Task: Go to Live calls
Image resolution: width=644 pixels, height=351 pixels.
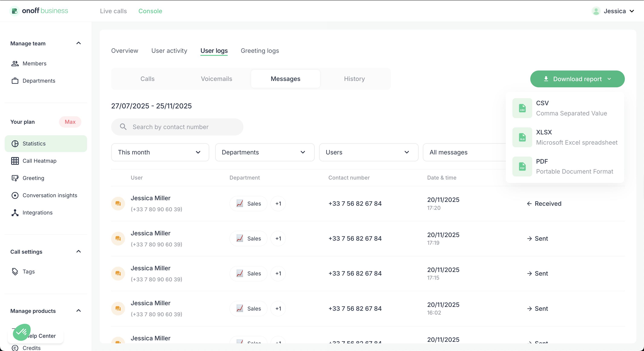Action: coord(113,11)
